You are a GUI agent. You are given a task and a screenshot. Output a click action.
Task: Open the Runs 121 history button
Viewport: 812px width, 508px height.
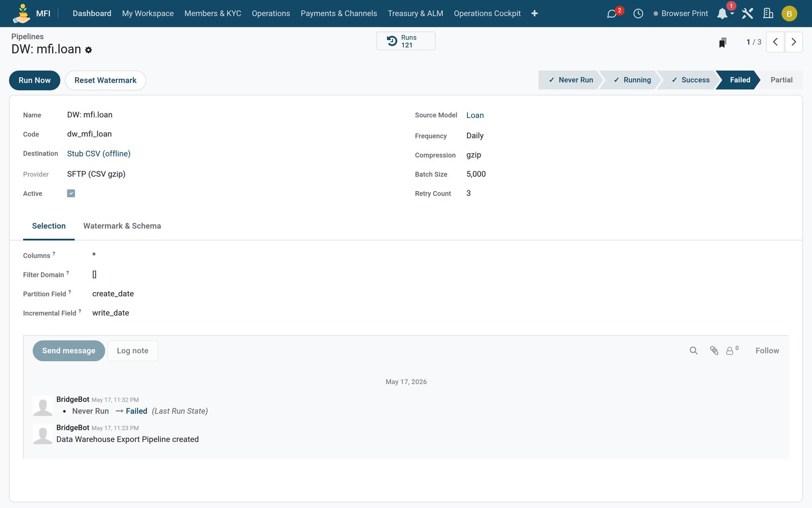pyautogui.click(x=406, y=41)
